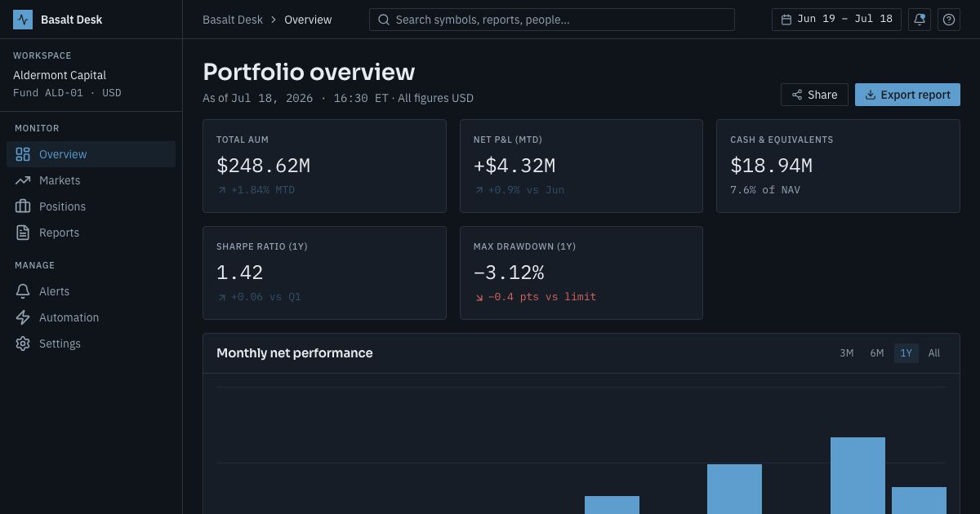
Task: Go to Markets in the sidebar
Action: click(x=91, y=180)
